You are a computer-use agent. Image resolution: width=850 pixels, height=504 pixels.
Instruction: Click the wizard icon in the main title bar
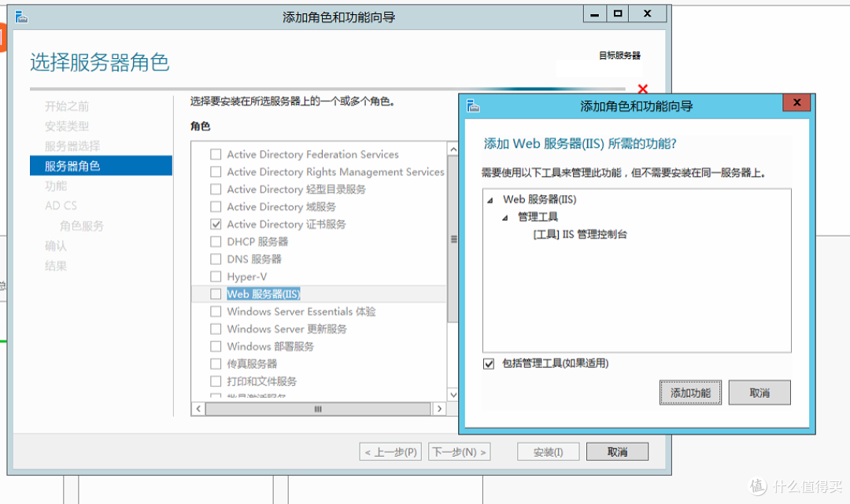coord(22,16)
